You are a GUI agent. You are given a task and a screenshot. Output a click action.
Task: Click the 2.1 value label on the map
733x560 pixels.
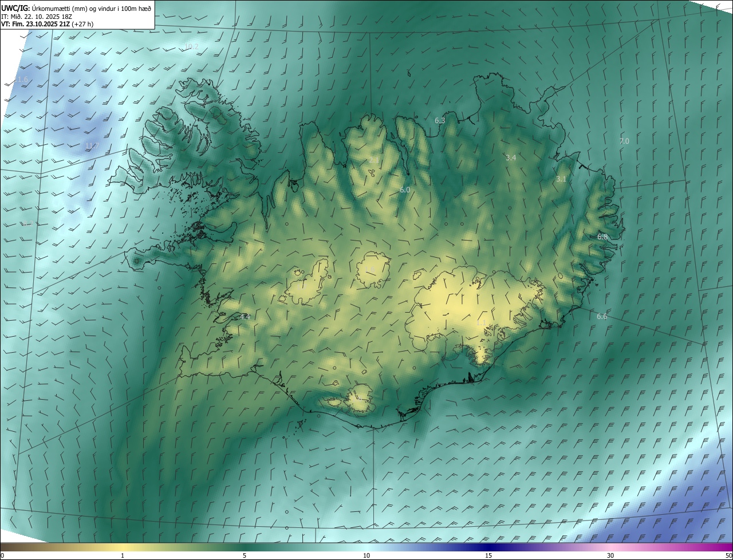[373, 160]
